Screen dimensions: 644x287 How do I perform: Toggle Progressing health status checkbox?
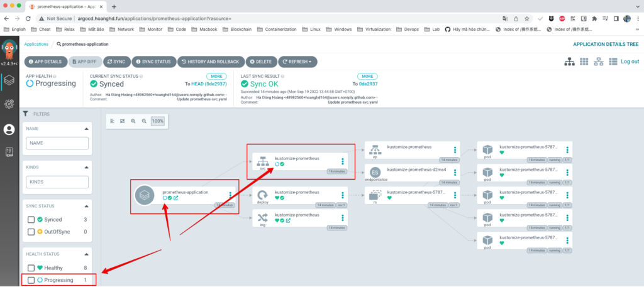[31, 280]
